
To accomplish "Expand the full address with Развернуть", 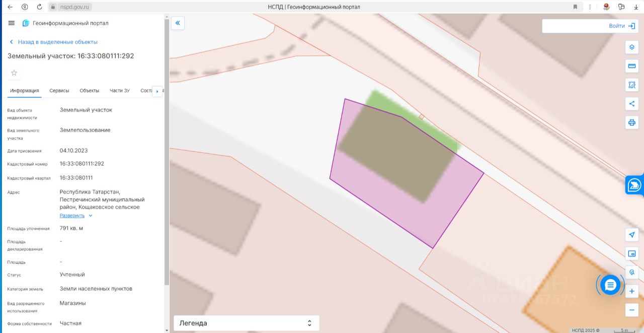I will (76, 216).
